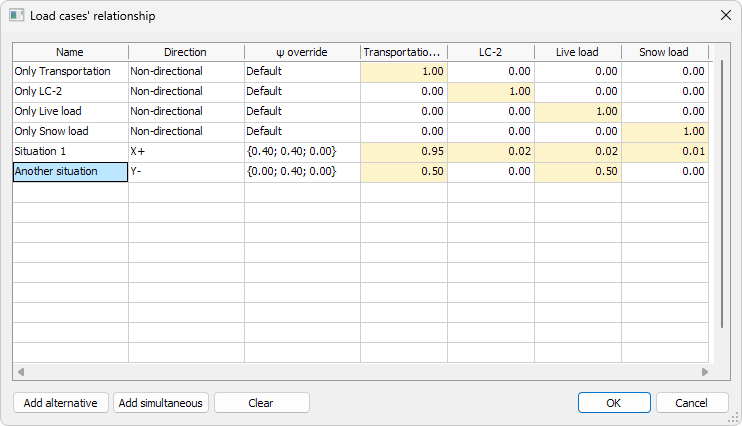Click the '{0.40; 0.40; 0.00}' override cell
Image resolution: width=742 pixels, height=426 pixels.
click(302, 151)
